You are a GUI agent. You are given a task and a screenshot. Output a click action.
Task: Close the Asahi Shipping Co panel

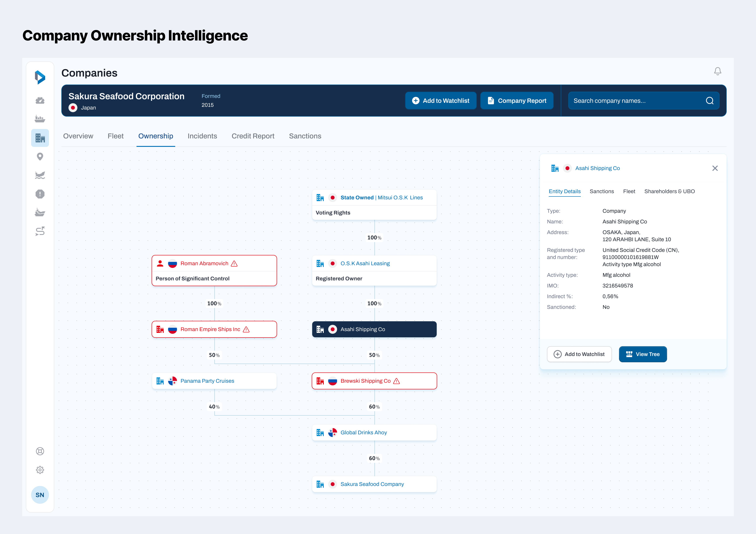tap(715, 168)
